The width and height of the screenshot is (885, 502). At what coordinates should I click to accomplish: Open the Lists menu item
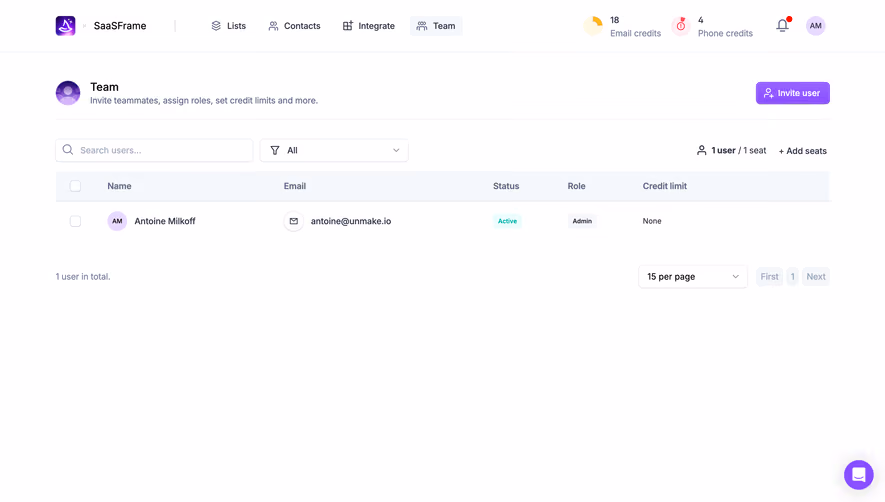(229, 26)
